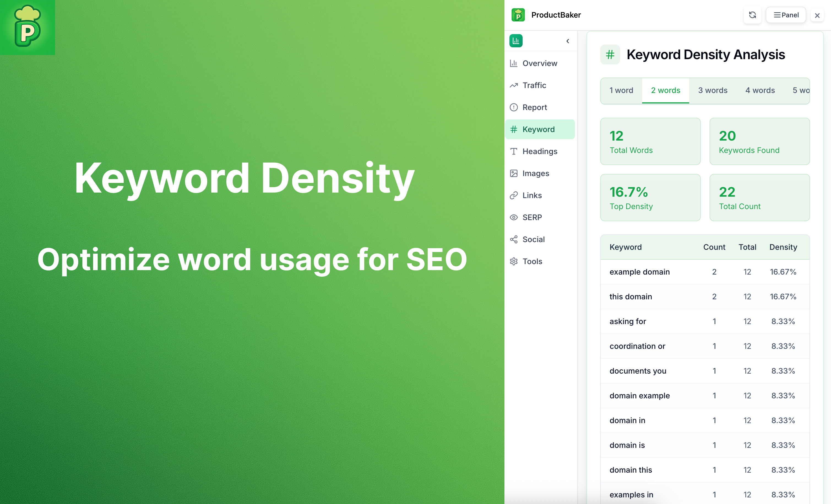Select the 'coordination or' keyword row
Viewport: 831px width, 504px height.
[705, 346]
